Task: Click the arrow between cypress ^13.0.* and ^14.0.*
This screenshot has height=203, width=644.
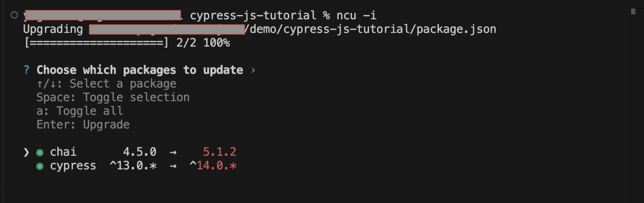Action: pyautogui.click(x=173, y=165)
